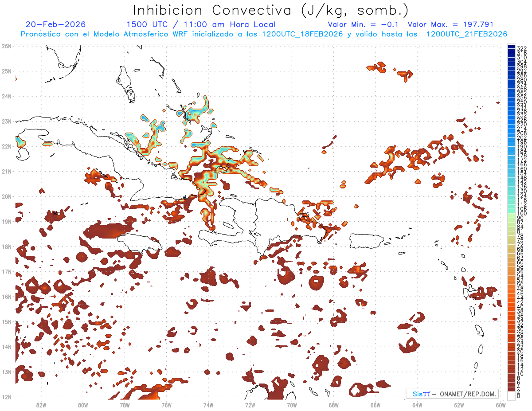Click the '14N' latitude label

[7, 347]
